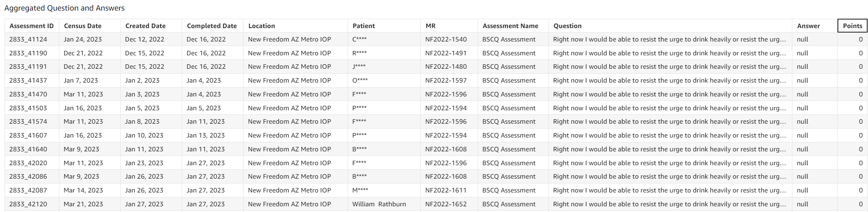868x212 pixels.
Task: Select the MR column header
Action: click(x=430, y=26)
